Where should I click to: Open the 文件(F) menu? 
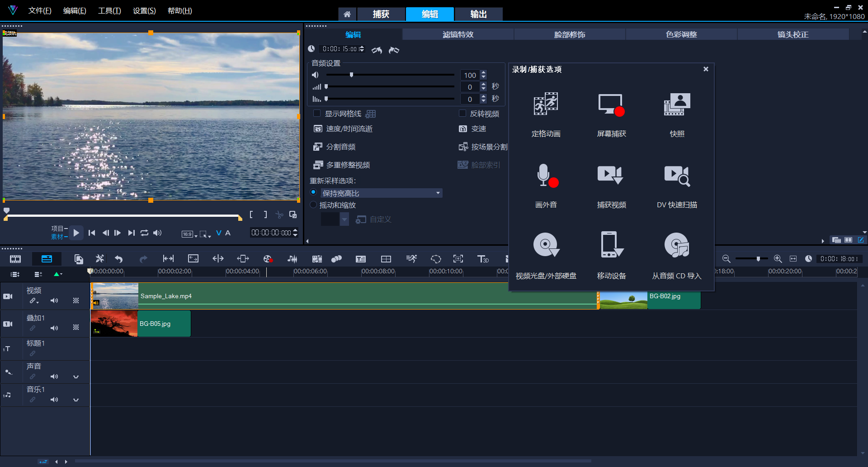pos(40,10)
